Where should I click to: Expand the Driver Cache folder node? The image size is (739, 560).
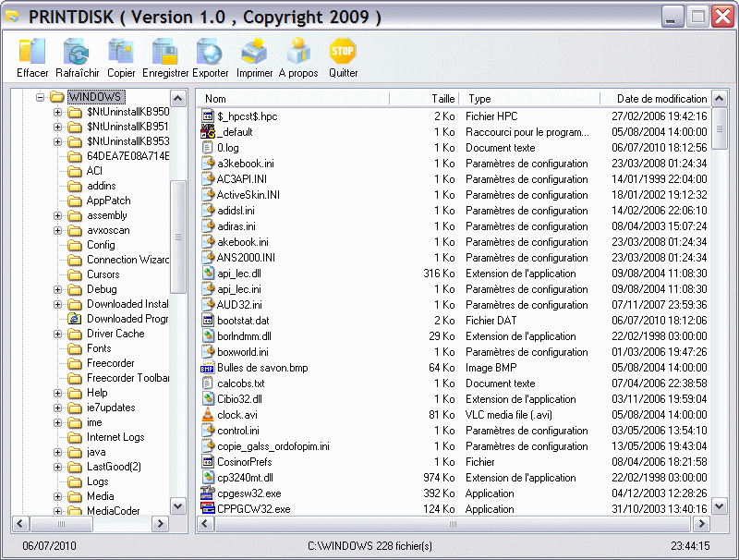(x=57, y=334)
